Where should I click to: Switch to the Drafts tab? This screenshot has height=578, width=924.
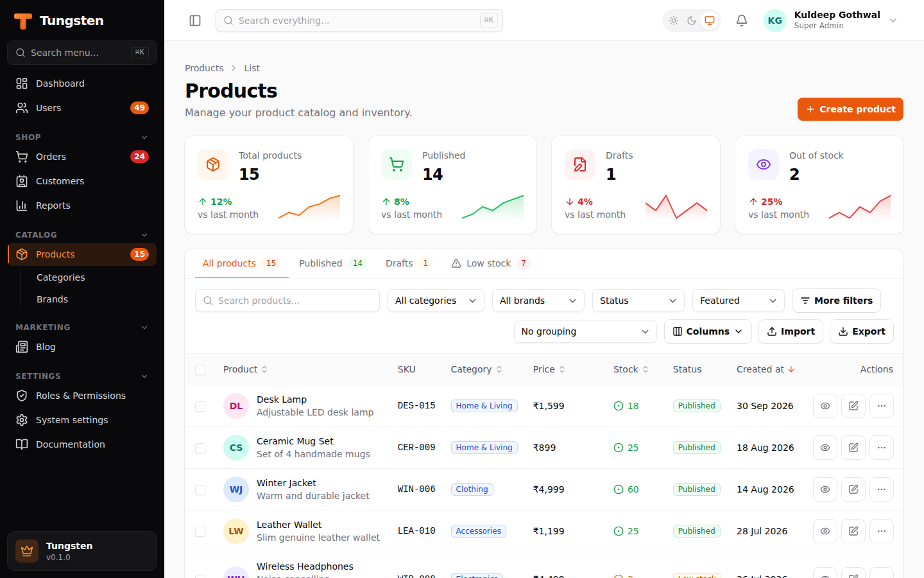(408, 263)
